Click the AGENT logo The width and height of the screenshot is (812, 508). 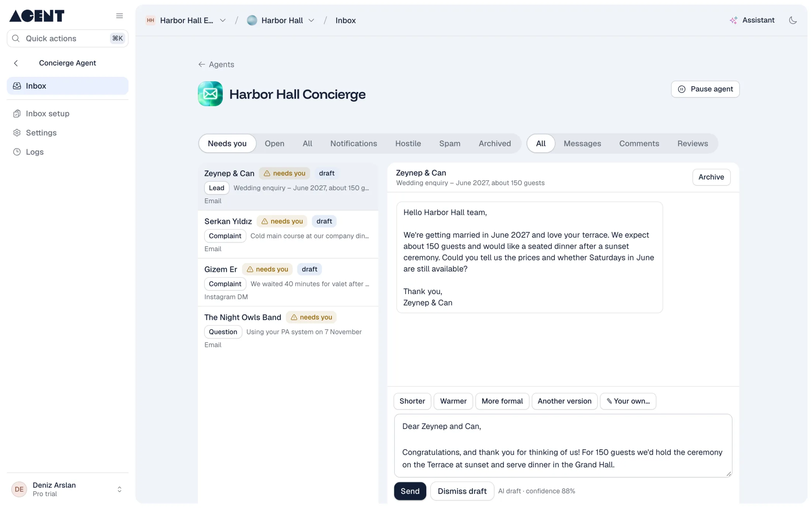coord(37,16)
